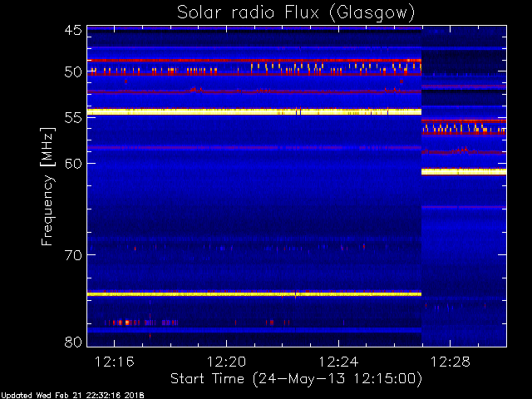Click the 80 frequency tick label
Screen dimensions: 532x399
click(73, 342)
